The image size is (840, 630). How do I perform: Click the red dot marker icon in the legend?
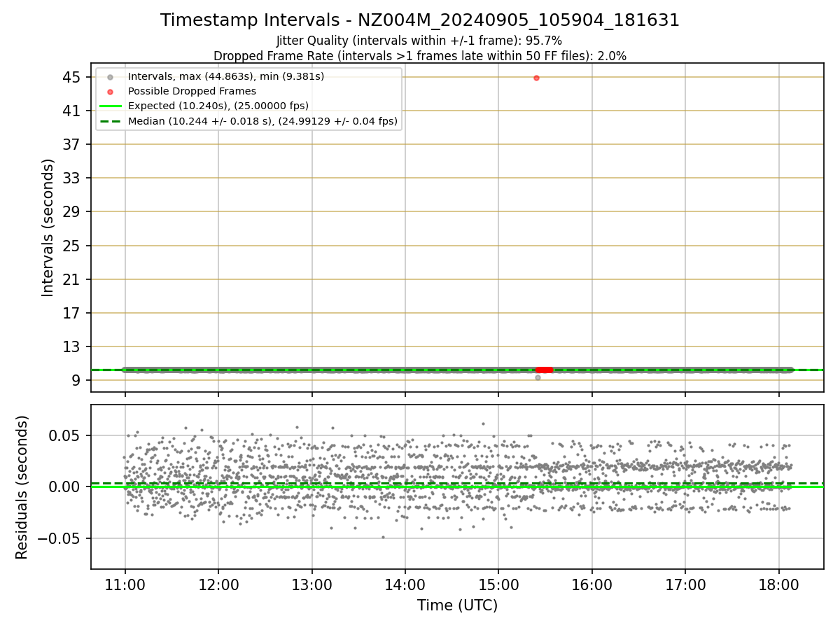111,91
